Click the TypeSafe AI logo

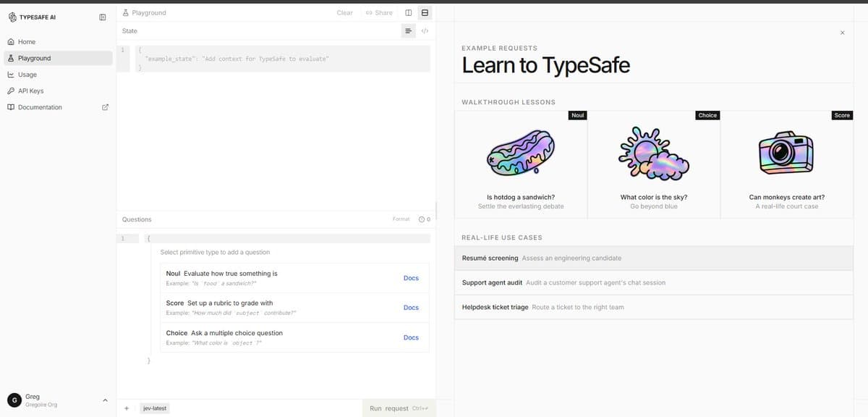coord(32,17)
